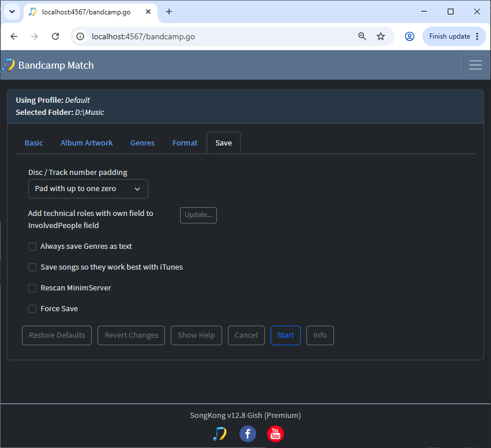The width and height of the screenshot is (491, 448).
Task: Click the Bandcamp Match header title
Action: pyautogui.click(x=56, y=65)
